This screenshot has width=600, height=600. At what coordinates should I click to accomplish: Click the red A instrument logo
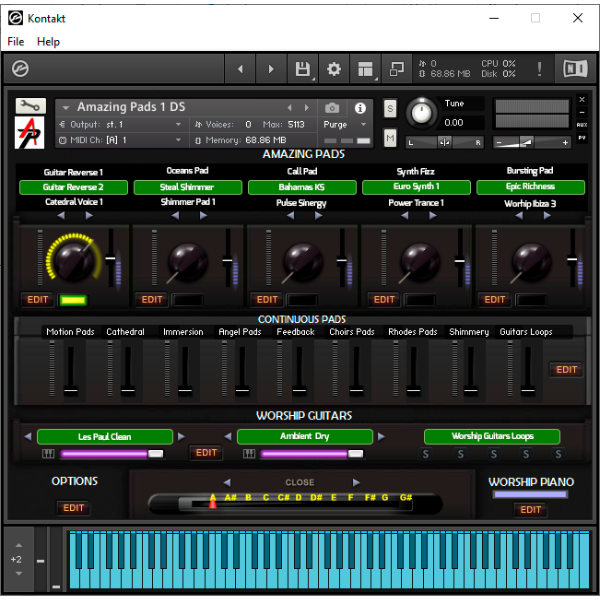coord(29,133)
